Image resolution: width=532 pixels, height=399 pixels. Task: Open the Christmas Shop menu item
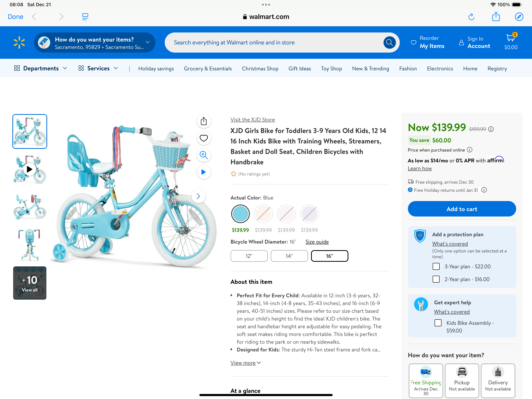(260, 69)
